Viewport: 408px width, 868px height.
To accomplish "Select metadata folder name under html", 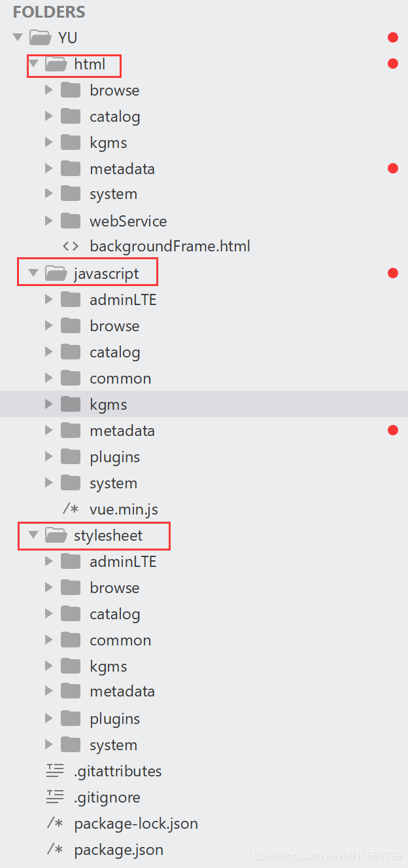I will coord(122,168).
